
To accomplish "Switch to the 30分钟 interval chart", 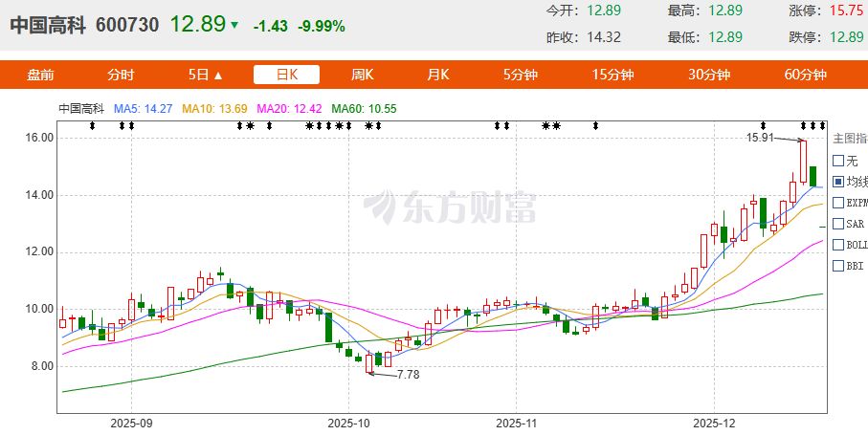I will pyautogui.click(x=709, y=76).
